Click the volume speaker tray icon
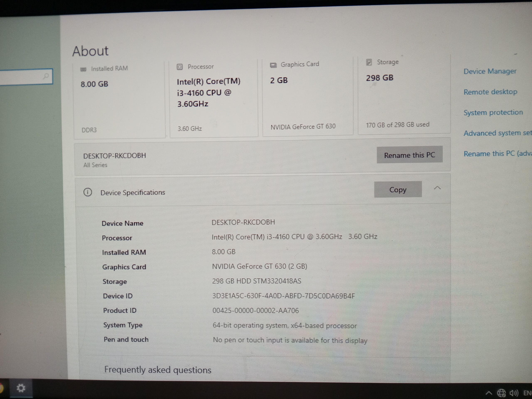This screenshot has width=532, height=399. coord(514,393)
